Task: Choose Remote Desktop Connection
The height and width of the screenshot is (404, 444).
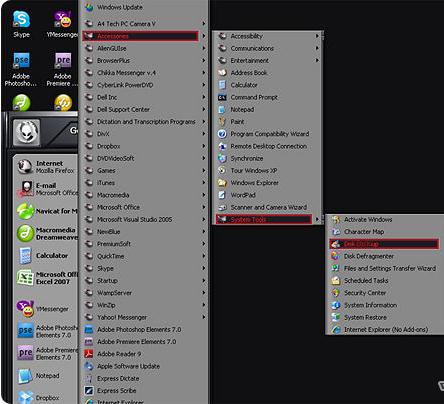Action: [267, 146]
